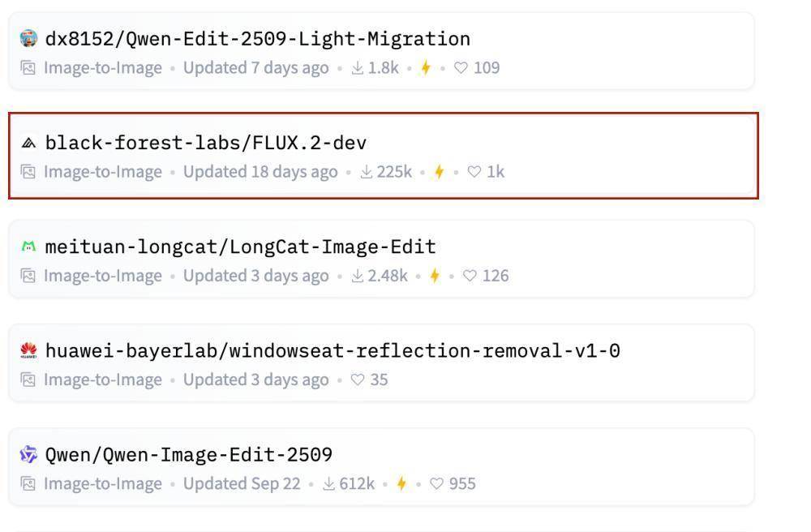Open dx8152/Qwen-Edit-2509-Light-Migration model

257,39
